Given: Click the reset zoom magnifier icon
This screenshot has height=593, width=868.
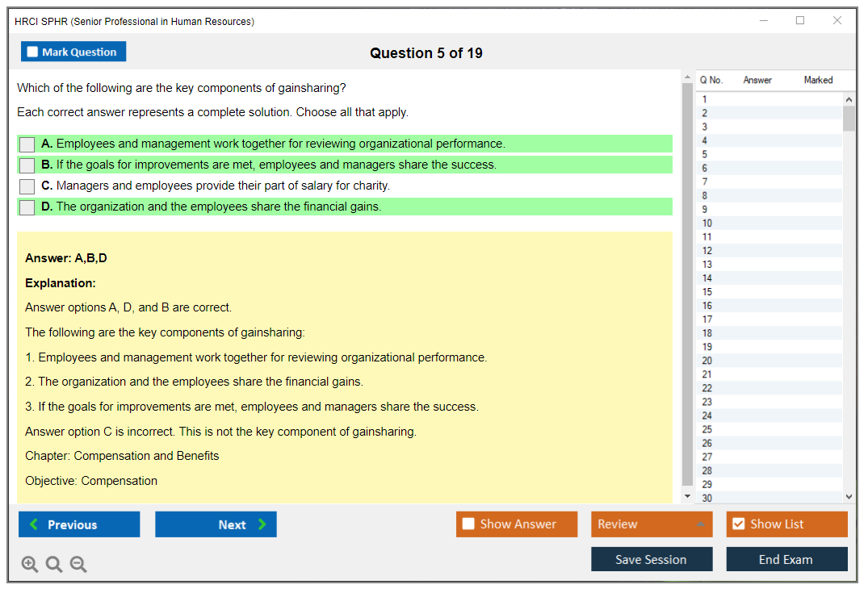Looking at the screenshot, I should pyautogui.click(x=54, y=565).
